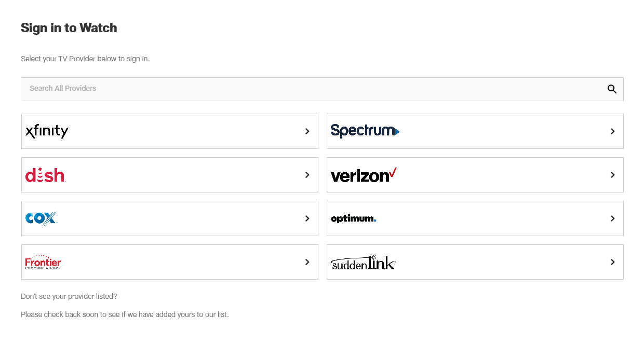The image size is (644, 344).
Task: Select the Frontier Communications logo
Action: coord(43,262)
